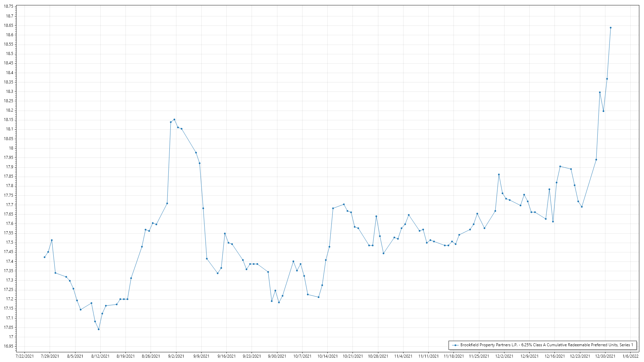Click the 11/25/2021 x-axis date label
Image resolution: width=644 pixels, height=362 pixels.
coord(479,356)
